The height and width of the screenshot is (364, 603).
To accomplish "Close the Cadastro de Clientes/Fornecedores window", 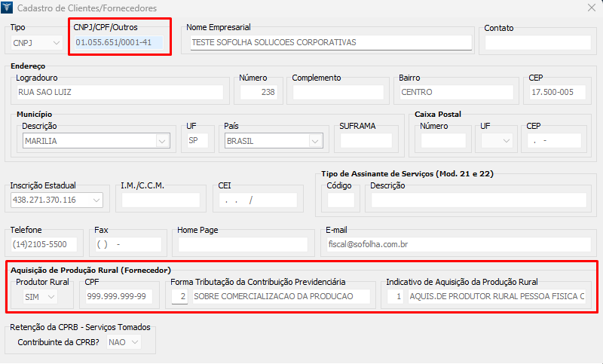I will 589,8.
